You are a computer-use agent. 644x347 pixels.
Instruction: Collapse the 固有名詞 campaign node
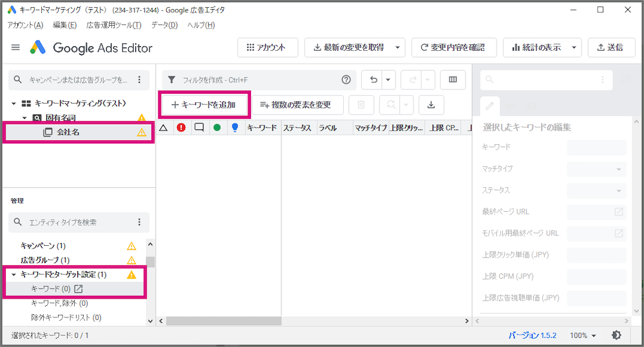(x=24, y=118)
